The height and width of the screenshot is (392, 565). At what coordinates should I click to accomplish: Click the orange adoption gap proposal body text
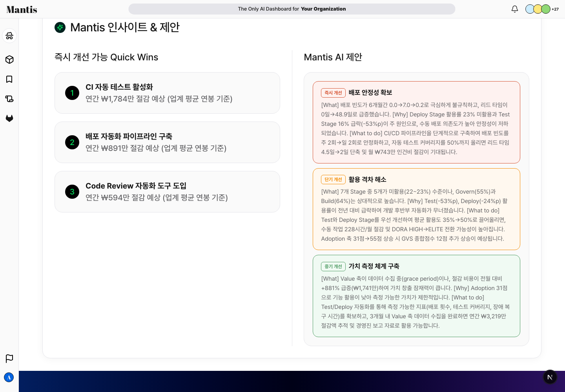[415, 215]
